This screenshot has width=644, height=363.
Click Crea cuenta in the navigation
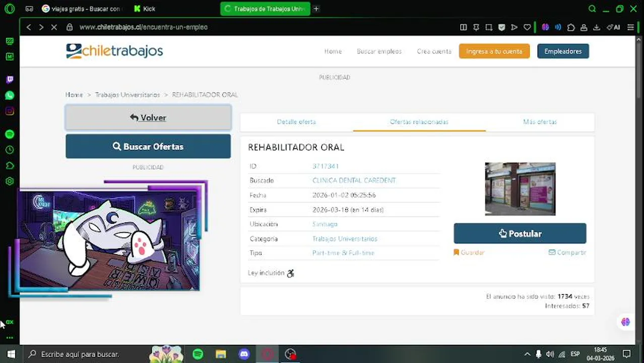[434, 51]
